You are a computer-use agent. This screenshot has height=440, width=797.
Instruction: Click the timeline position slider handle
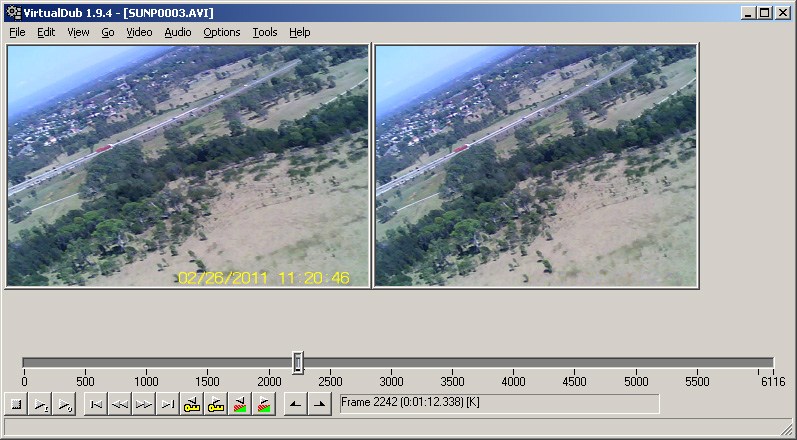(x=298, y=363)
